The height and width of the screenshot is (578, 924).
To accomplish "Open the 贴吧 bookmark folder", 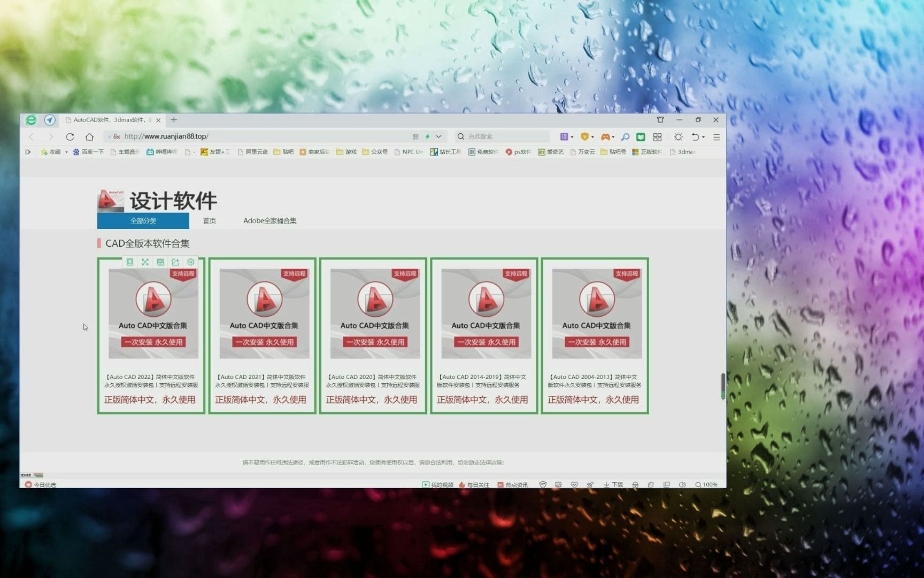I will pyautogui.click(x=283, y=152).
